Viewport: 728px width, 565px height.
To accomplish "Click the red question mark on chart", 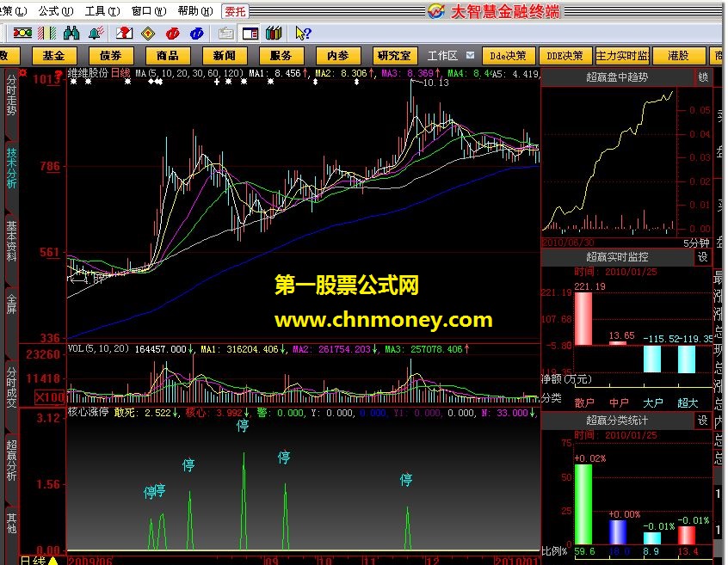I will 58,75.
